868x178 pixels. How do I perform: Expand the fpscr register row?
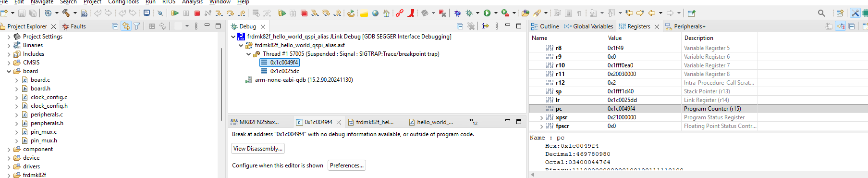tap(541, 126)
